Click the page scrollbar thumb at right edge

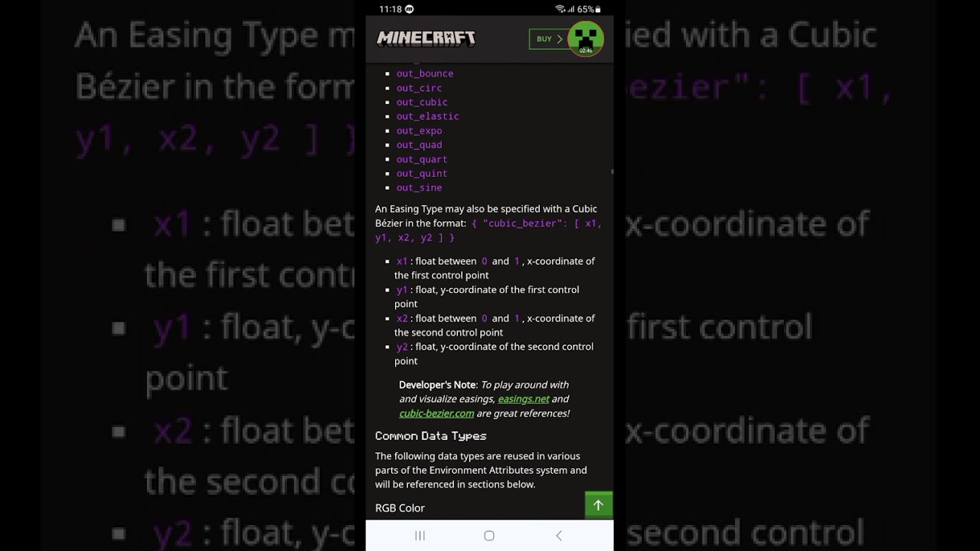612,172
